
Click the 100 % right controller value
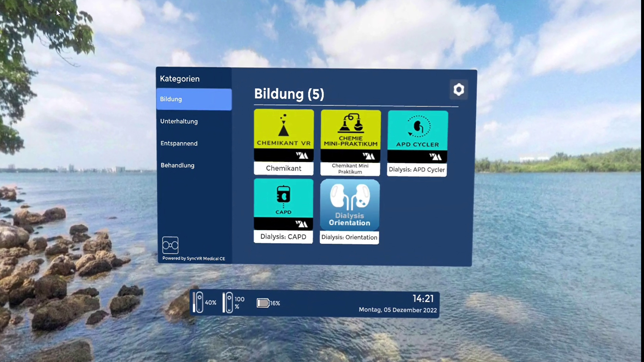(239, 303)
